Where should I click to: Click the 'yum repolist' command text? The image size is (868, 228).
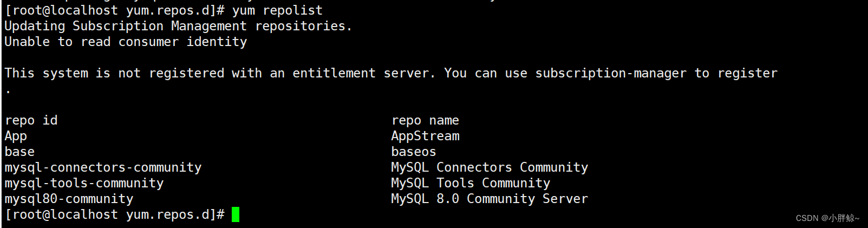click(277, 10)
